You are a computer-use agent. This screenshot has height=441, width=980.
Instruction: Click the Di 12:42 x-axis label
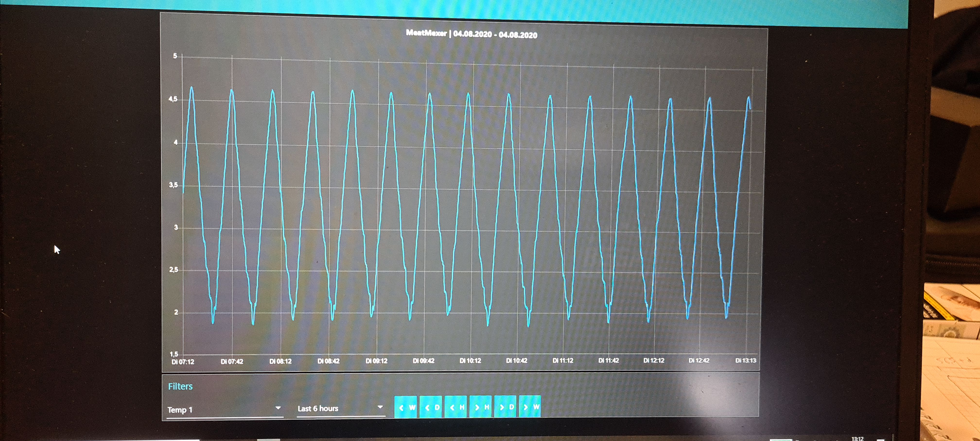click(x=699, y=360)
